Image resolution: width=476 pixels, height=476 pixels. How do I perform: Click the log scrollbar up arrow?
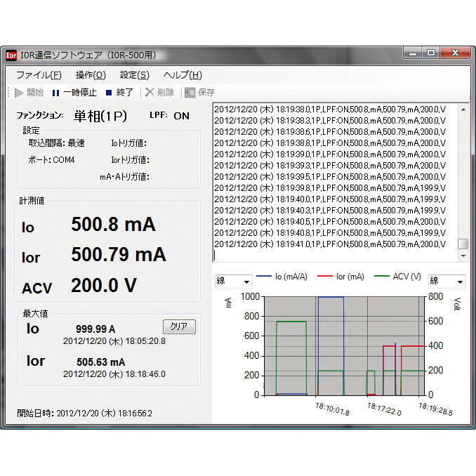463,108
